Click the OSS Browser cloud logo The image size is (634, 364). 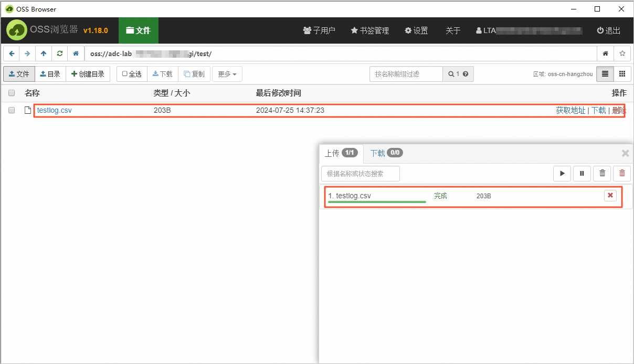point(17,30)
